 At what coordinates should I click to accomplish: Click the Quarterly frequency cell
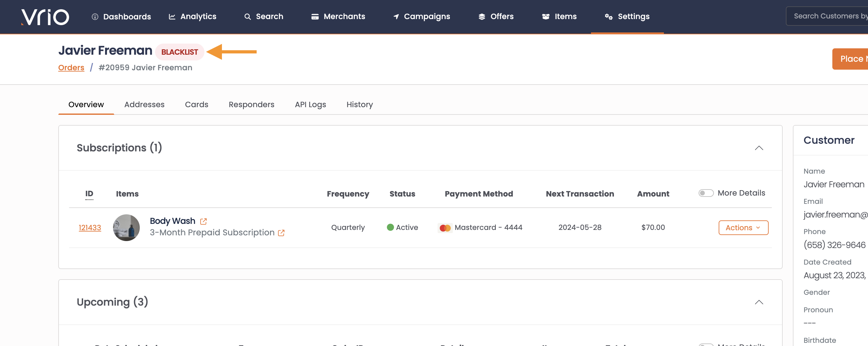point(348,228)
